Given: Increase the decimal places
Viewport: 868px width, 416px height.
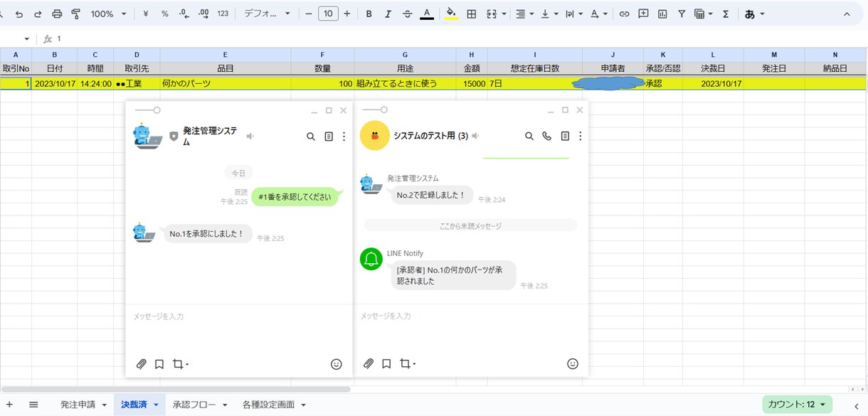Looking at the screenshot, I should pyautogui.click(x=203, y=14).
